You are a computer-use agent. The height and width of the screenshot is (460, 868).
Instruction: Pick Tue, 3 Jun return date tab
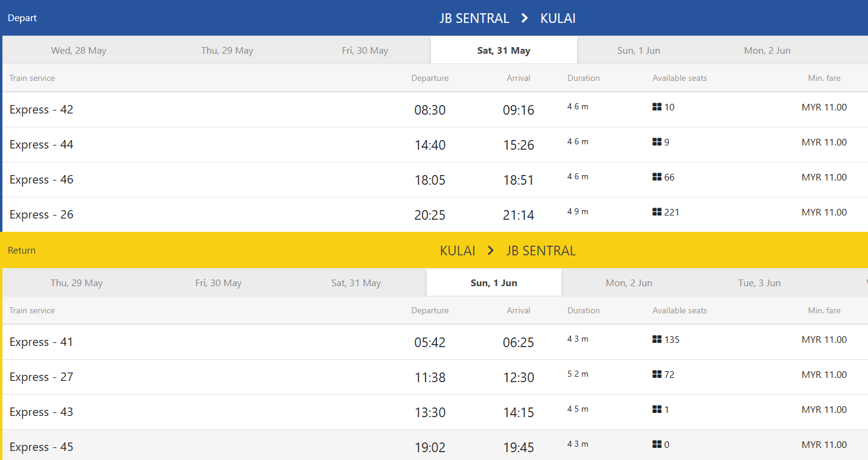coord(759,283)
